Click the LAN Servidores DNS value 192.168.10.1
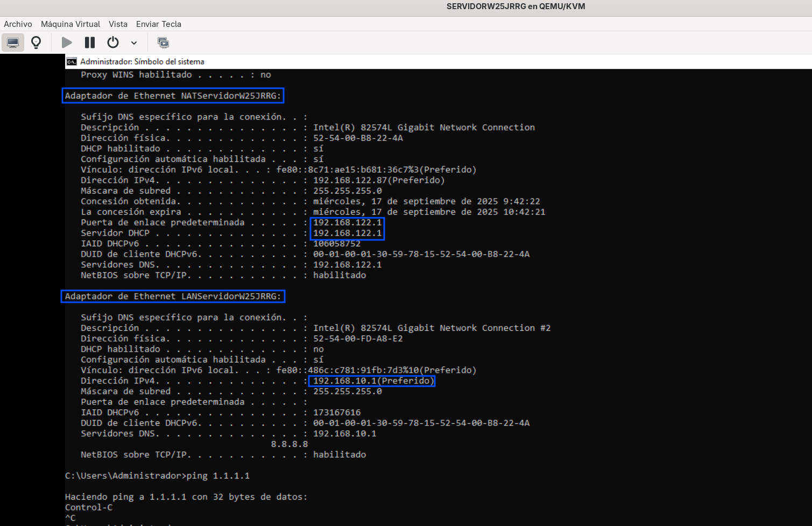The width and height of the screenshot is (812, 526). point(344,433)
